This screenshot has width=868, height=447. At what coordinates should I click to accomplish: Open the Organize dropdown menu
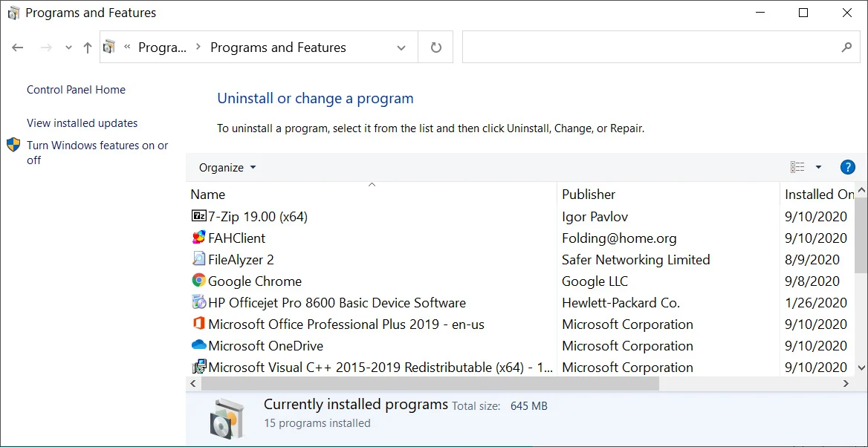click(227, 168)
